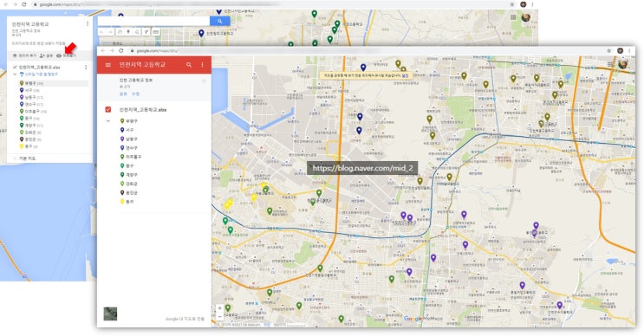The image size is (644, 336).
Task: Uncheck red checkbox for 인천지역_고등학교.xlsx layer
Action: (x=108, y=109)
